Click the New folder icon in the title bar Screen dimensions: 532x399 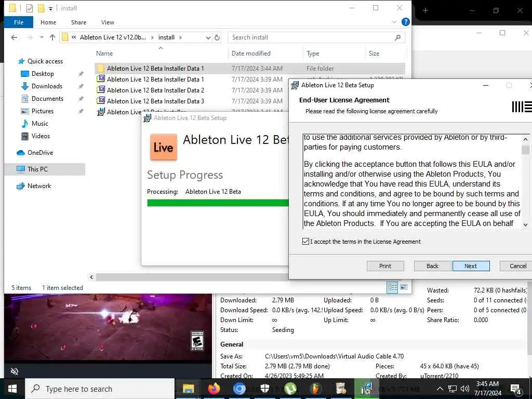[41, 8]
